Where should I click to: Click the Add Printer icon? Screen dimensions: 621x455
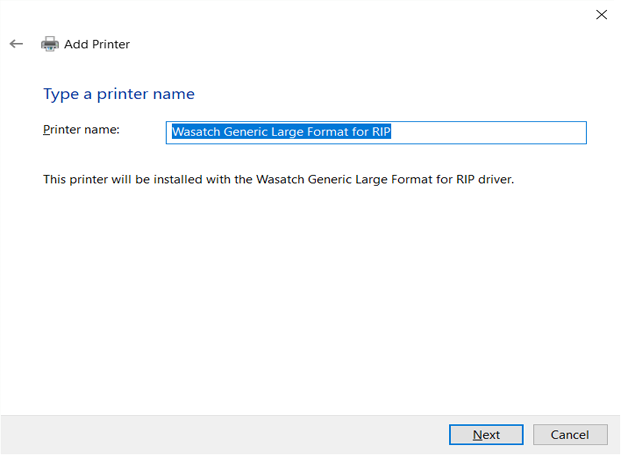point(50,44)
